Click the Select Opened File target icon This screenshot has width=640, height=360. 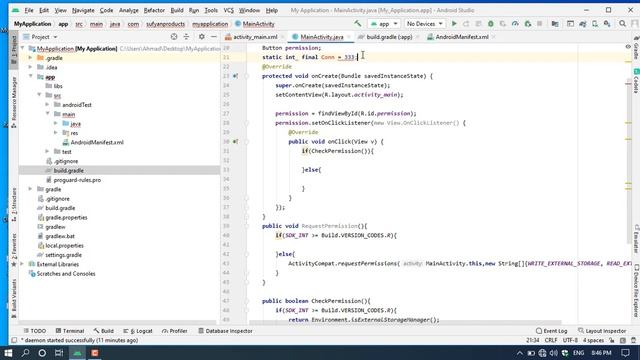[x=174, y=37]
